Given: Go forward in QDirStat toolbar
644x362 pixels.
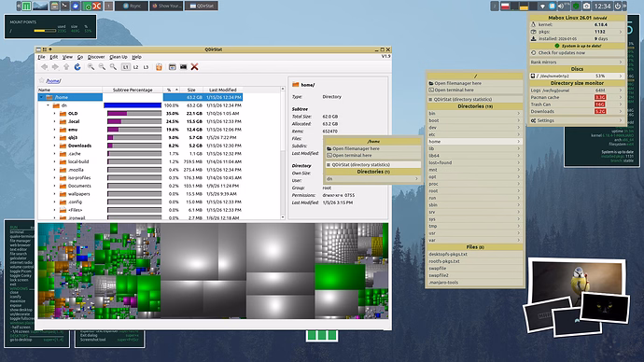Looking at the screenshot, I should pos(55,67).
